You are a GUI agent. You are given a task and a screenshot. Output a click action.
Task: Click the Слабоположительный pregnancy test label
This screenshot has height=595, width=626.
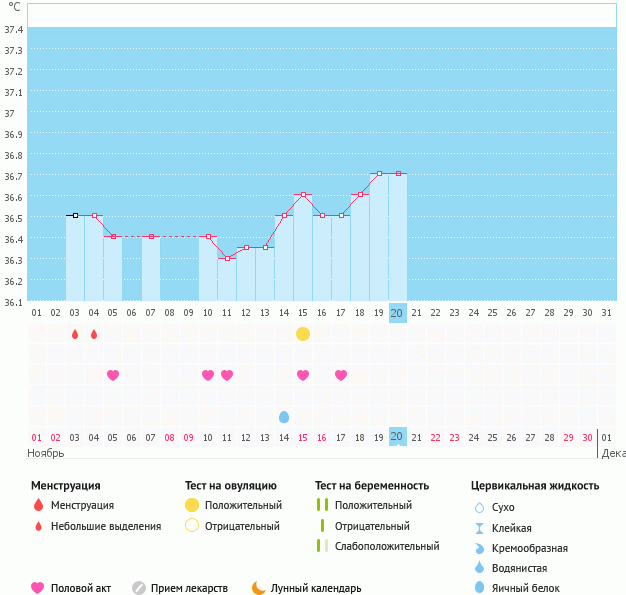coord(388,546)
